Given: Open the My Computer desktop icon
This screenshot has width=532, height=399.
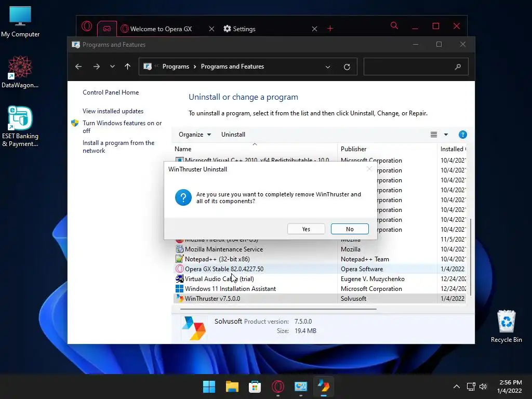Looking at the screenshot, I should click(20, 22).
